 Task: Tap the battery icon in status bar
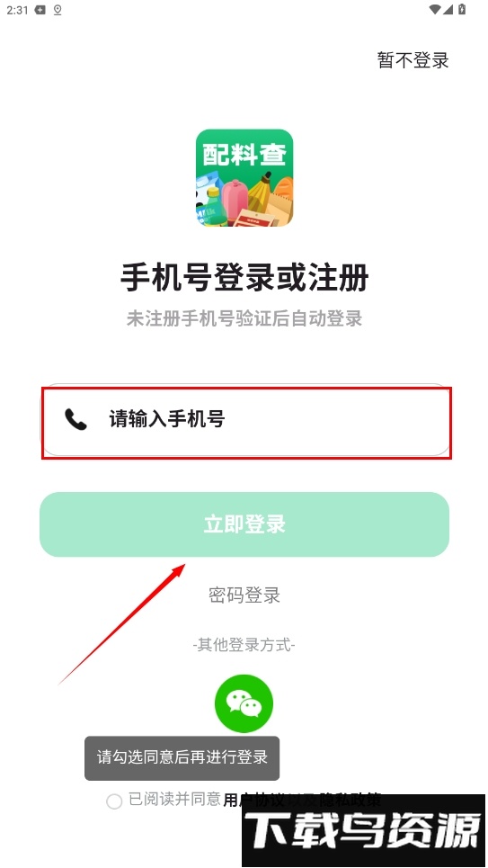tap(462, 9)
